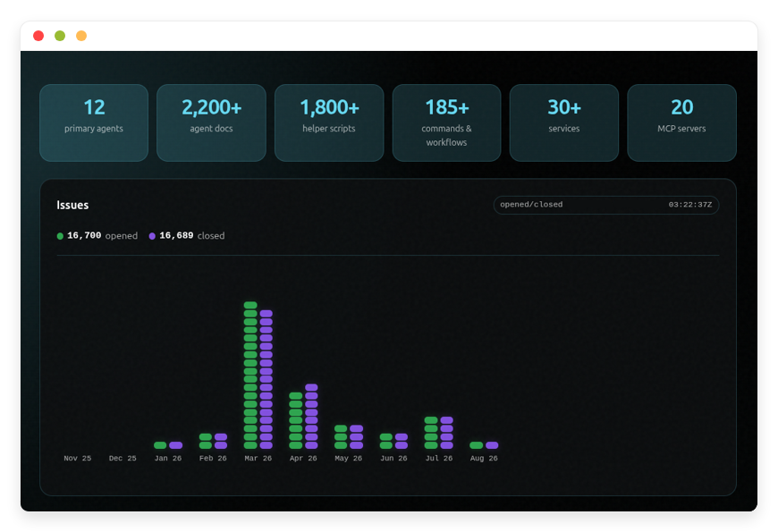Select the green Jan 26 opened bar
This screenshot has height=532, width=778.
click(160, 445)
